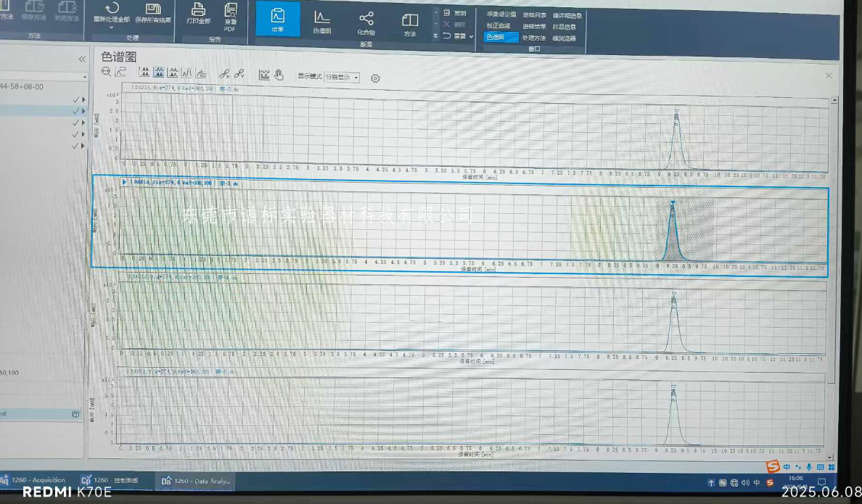Screen dimensions: 862x504
Task: Click the Save All Results (保存所有结果) icon
Action: (153, 9)
